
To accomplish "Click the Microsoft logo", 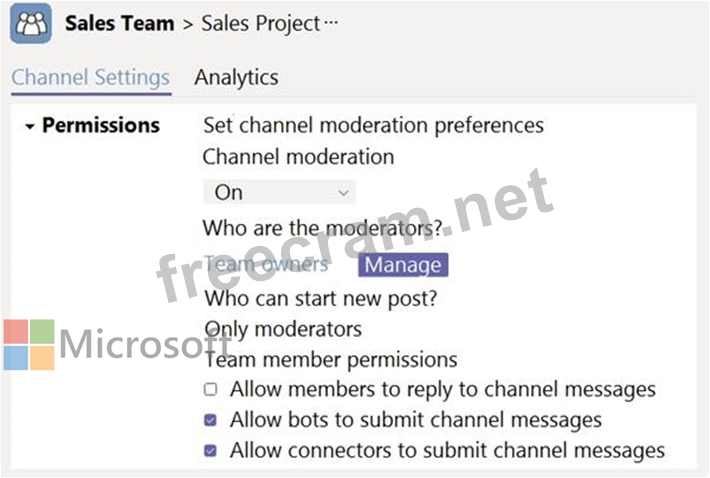I will coord(28,345).
